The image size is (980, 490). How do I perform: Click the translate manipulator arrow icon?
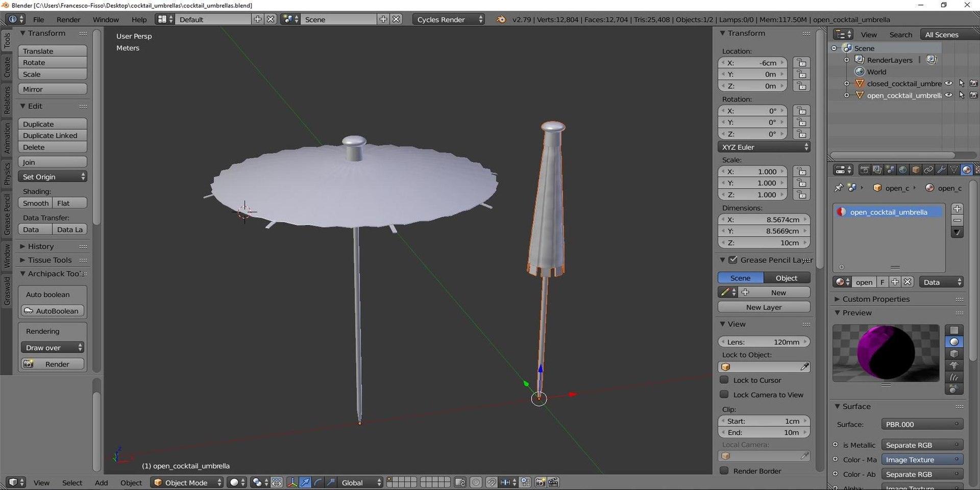click(x=305, y=482)
